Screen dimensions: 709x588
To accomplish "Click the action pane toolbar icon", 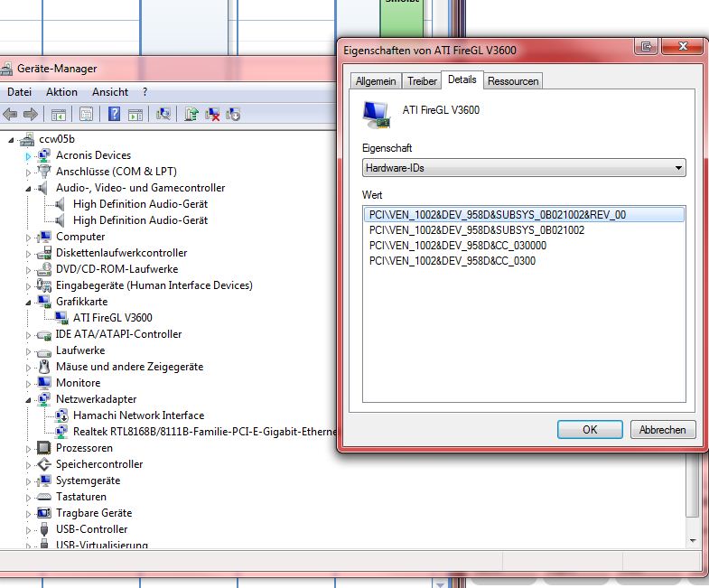I will [135, 115].
